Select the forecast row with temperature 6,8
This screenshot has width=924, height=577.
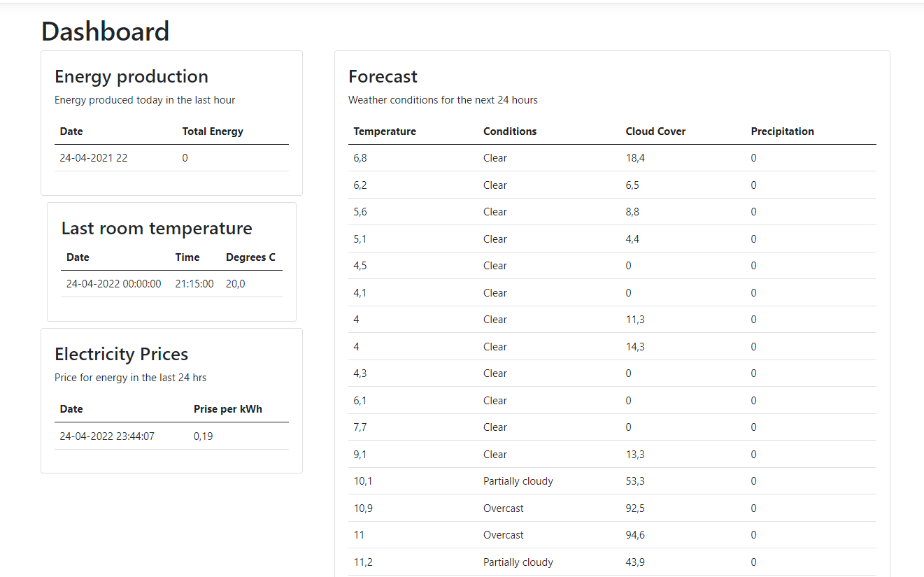(612, 158)
